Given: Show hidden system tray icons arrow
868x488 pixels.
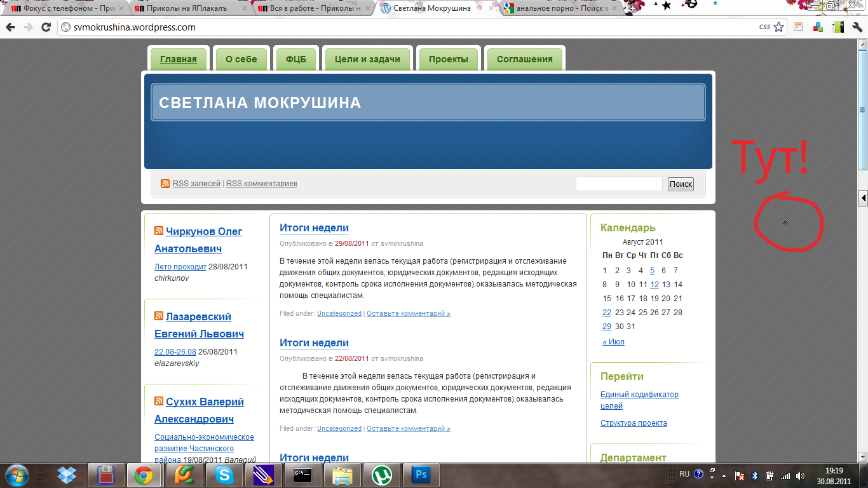Looking at the screenshot, I should [712, 475].
